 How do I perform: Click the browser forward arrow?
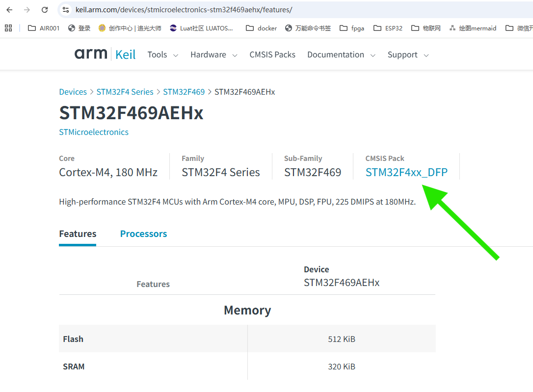pyautogui.click(x=27, y=10)
